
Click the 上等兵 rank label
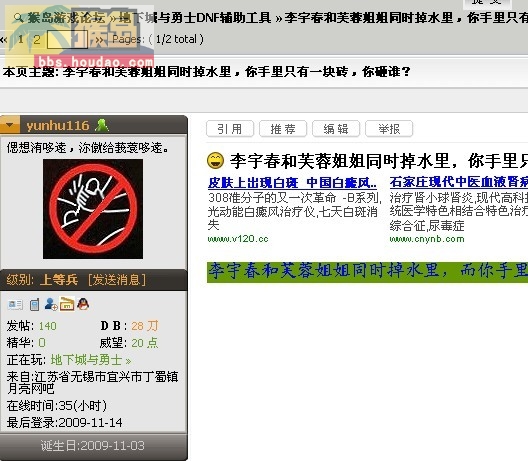coord(59,279)
